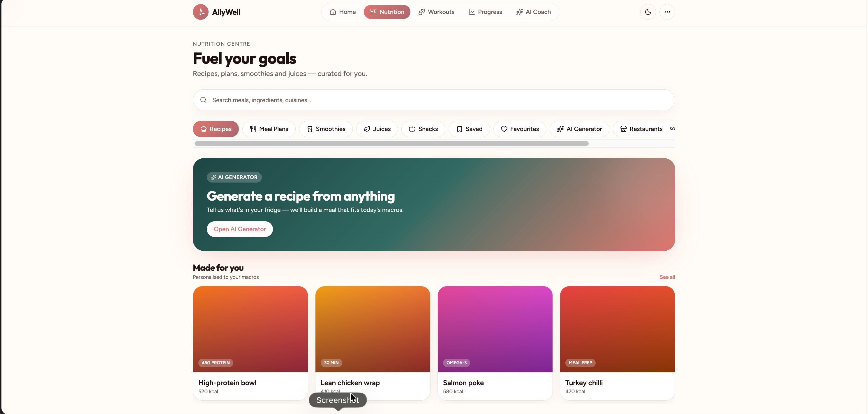Click the High-protein bowl title text
Viewport: 868px width, 414px height.
pos(227,383)
